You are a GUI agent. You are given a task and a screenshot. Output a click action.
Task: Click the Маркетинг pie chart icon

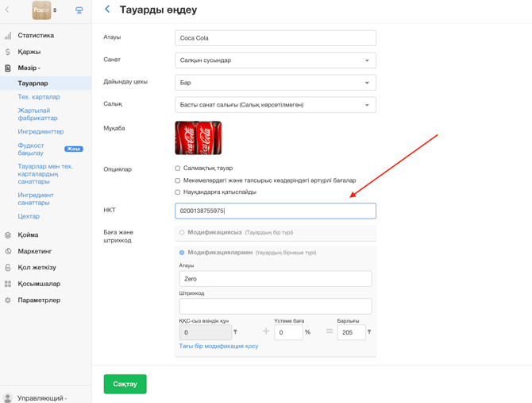point(8,251)
